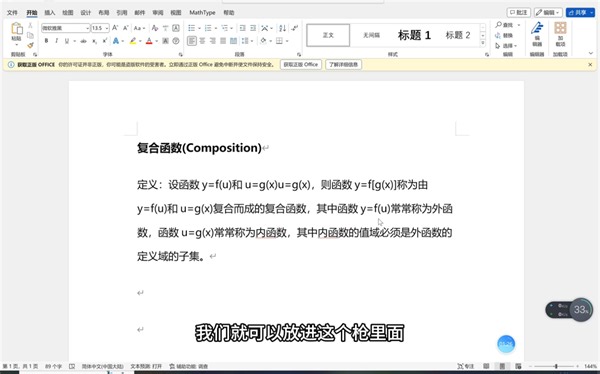This screenshot has height=374, width=600.
Task: Toggle Bold formatting
Action: tap(46, 41)
